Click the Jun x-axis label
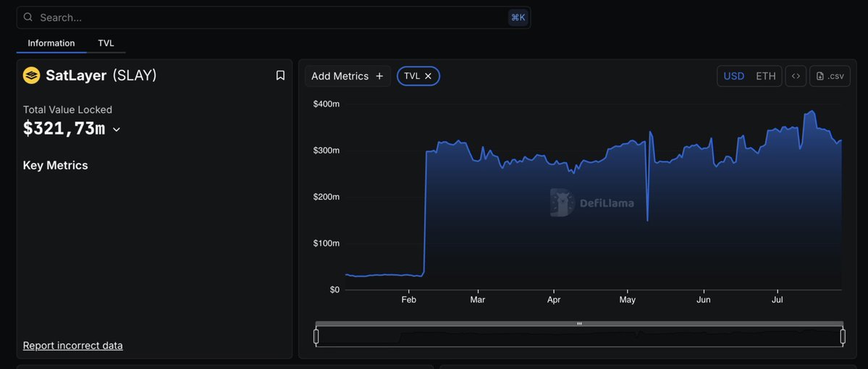This screenshot has width=868, height=369. tap(704, 300)
